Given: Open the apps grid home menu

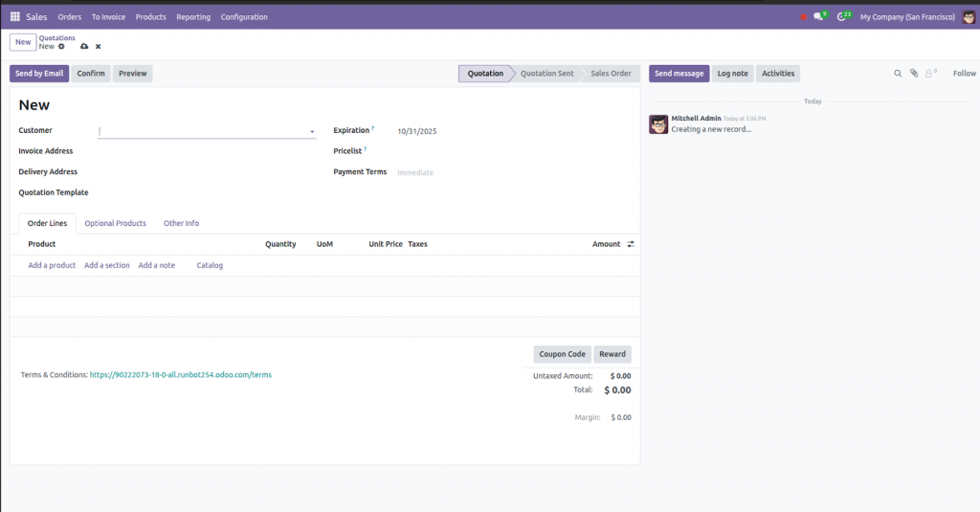Looking at the screenshot, I should [x=15, y=17].
